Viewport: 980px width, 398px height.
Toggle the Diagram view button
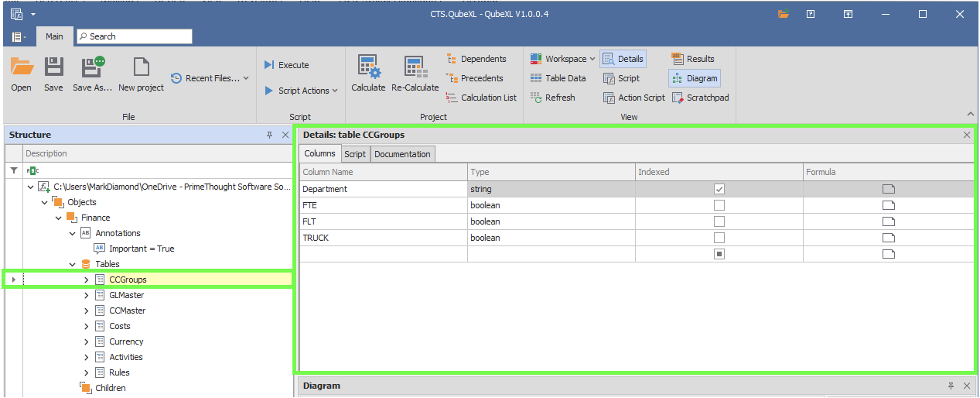click(694, 78)
